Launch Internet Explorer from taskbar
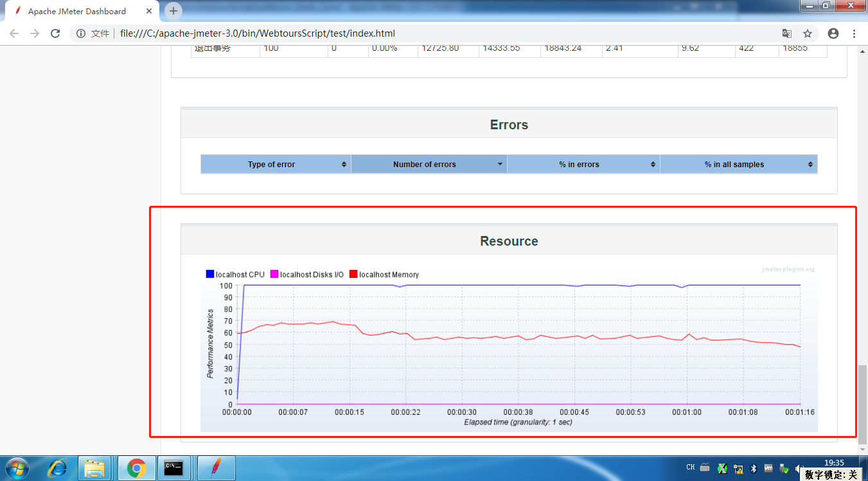This screenshot has height=481, width=868. point(57,468)
